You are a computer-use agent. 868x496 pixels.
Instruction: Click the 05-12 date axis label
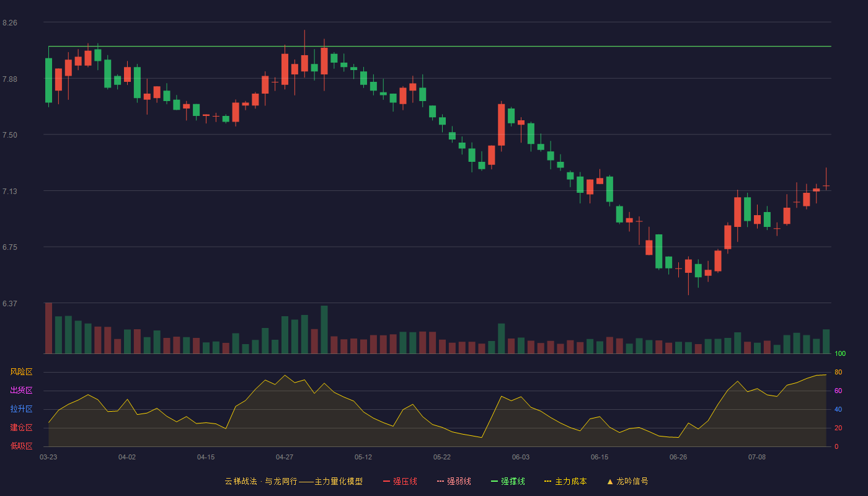[x=363, y=457]
